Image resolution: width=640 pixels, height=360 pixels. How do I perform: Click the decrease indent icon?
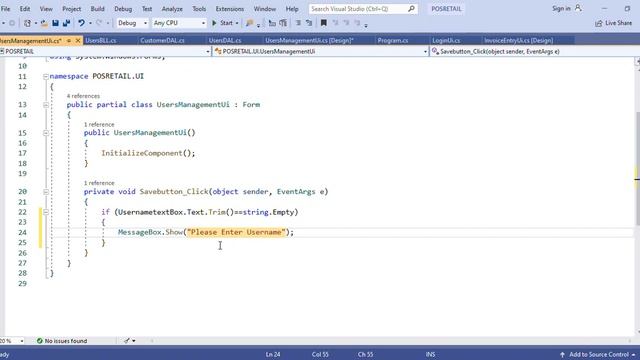tap(272, 23)
